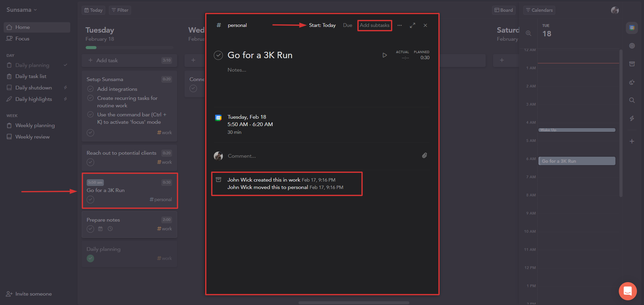The width and height of the screenshot is (644, 305).
Task: Complete the Prepare notes task
Action: click(90, 229)
